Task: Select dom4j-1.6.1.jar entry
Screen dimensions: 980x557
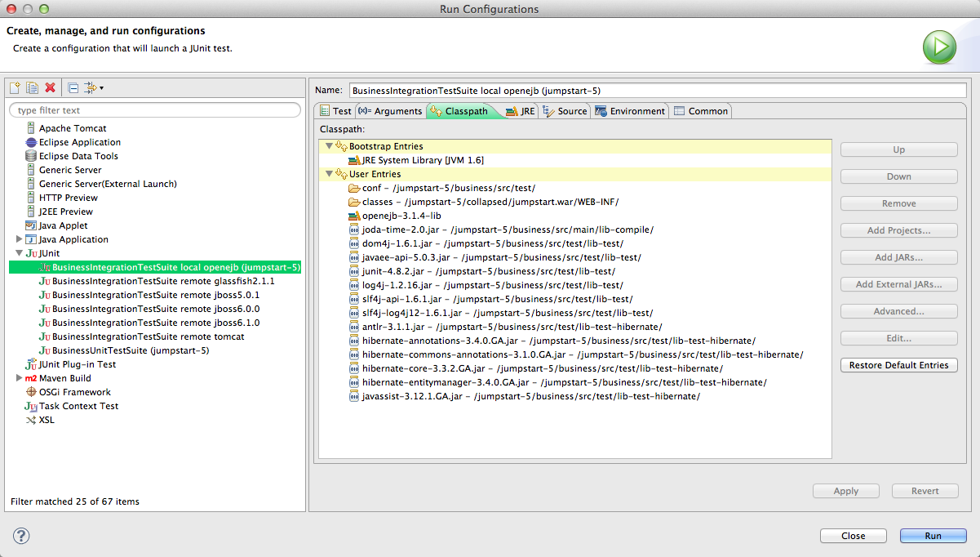Action: 486,243
